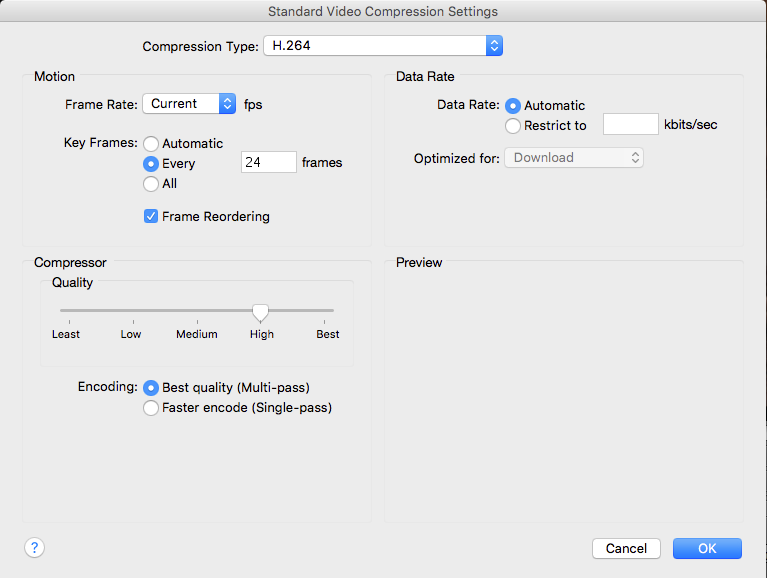Click the fps unit label
The image size is (767, 578).
pos(253,105)
